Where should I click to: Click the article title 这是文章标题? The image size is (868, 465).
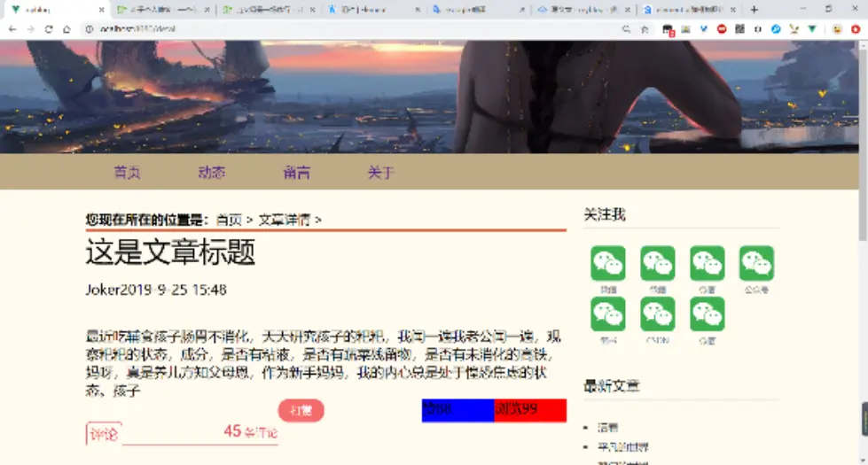(170, 252)
